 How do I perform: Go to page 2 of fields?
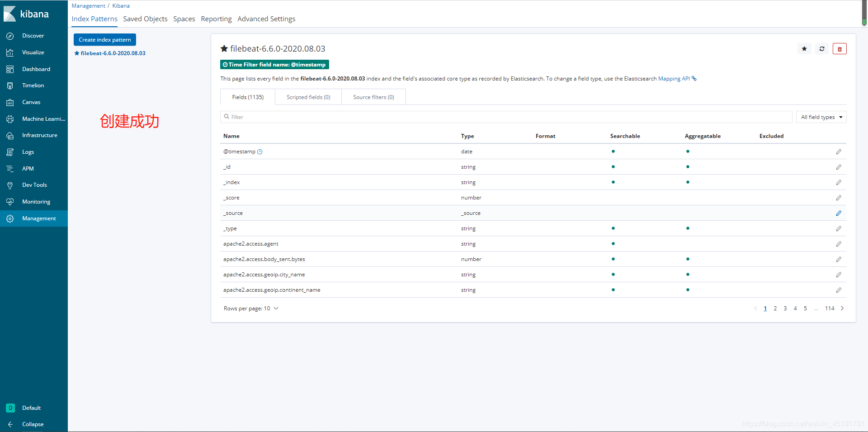coord(775,309)
